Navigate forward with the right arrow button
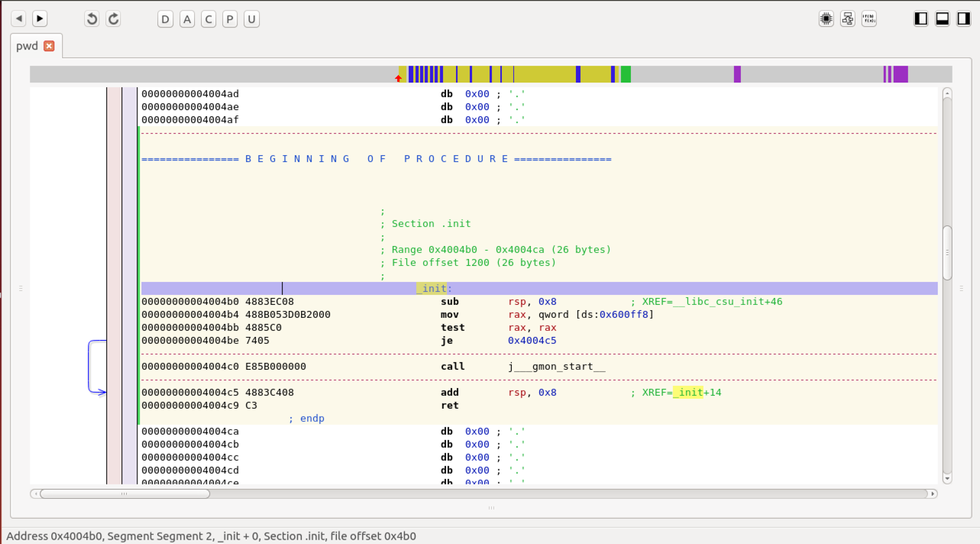Viewport: 980px width, 544px height. (40, 19)
